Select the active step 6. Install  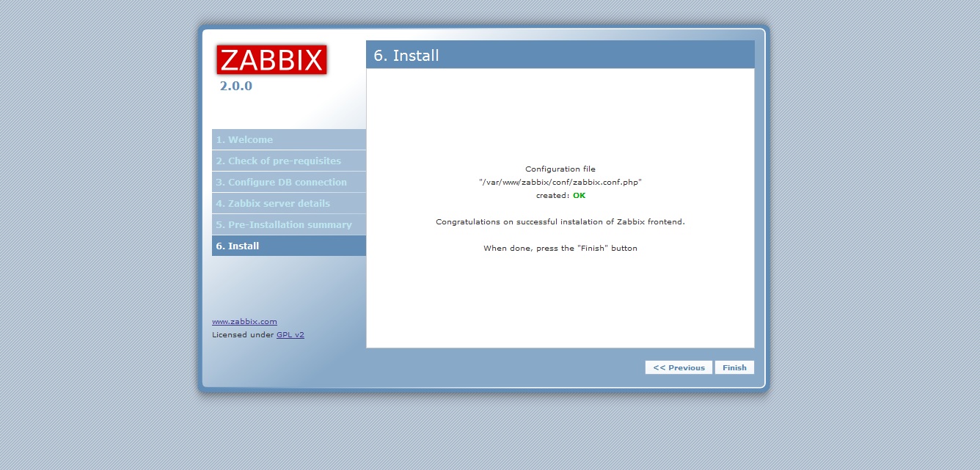[x=289, y=246]
